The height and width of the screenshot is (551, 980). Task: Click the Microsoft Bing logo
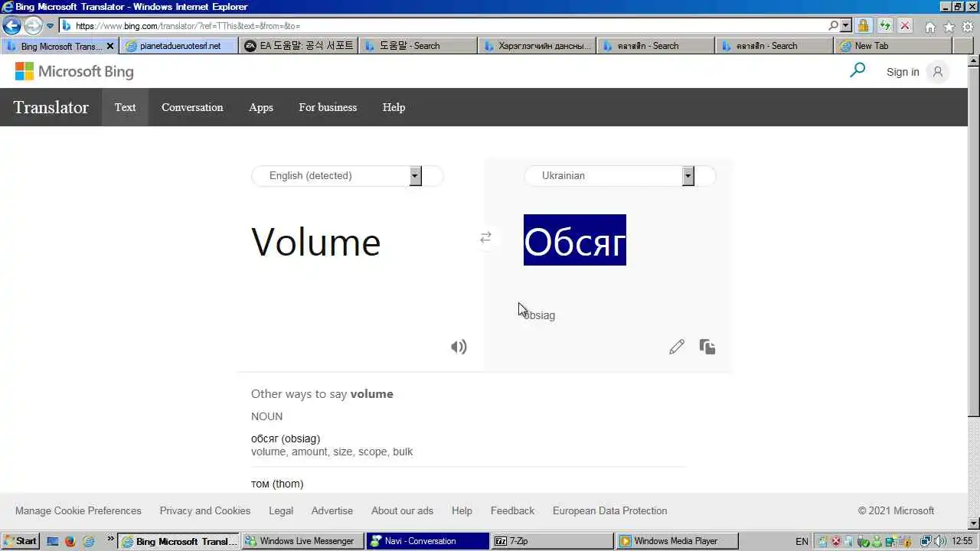[74, 72]
